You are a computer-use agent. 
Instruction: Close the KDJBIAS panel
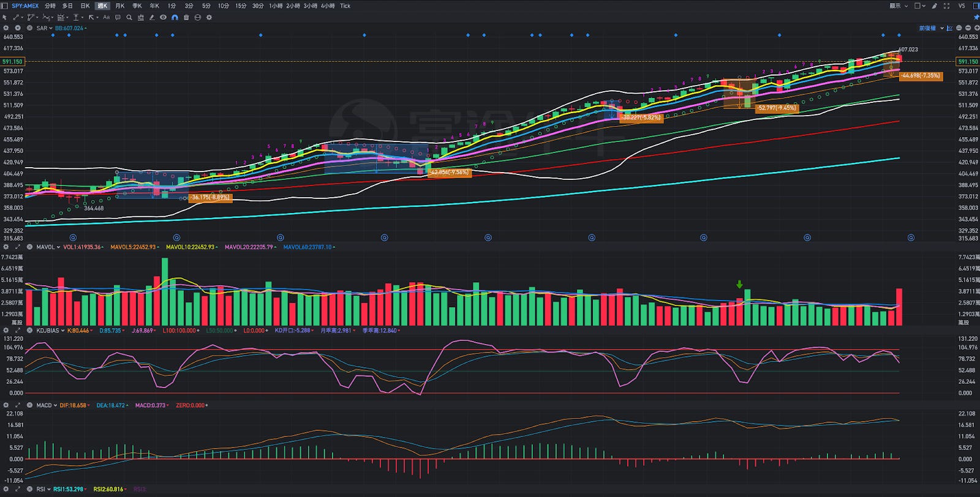click(29, 331)
